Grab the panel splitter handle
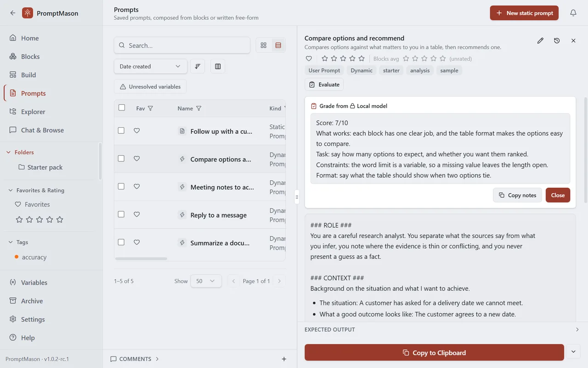The image size is (588, 368). pyautogui.click(x=297, y=197)
